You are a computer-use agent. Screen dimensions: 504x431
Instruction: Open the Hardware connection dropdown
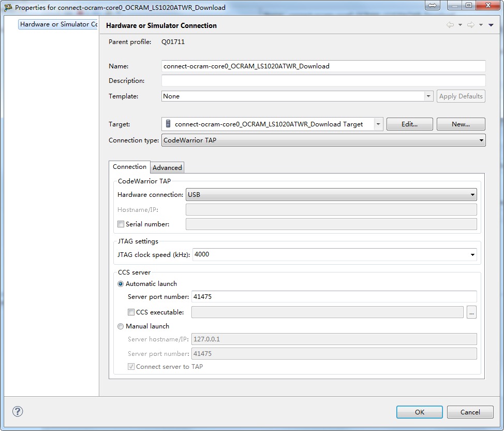pos(331,194)
